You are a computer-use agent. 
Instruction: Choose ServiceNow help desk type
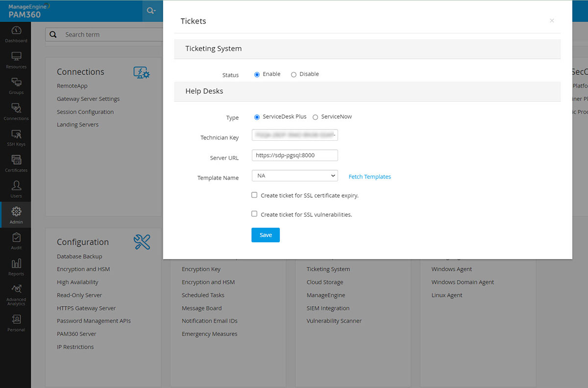(x=315, y=117)
